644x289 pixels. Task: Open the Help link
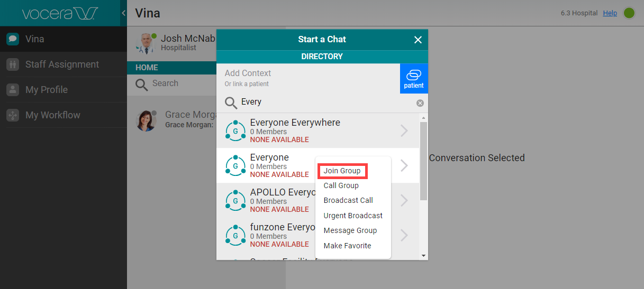tap(610, 13)
